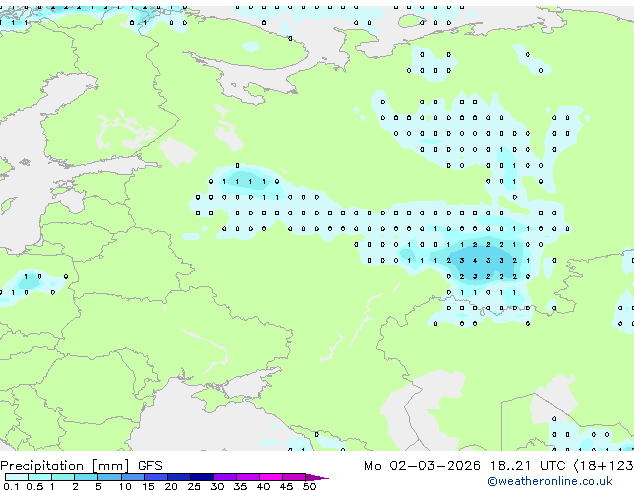Click the "0.1" legend scale label

tap(11, 486)
